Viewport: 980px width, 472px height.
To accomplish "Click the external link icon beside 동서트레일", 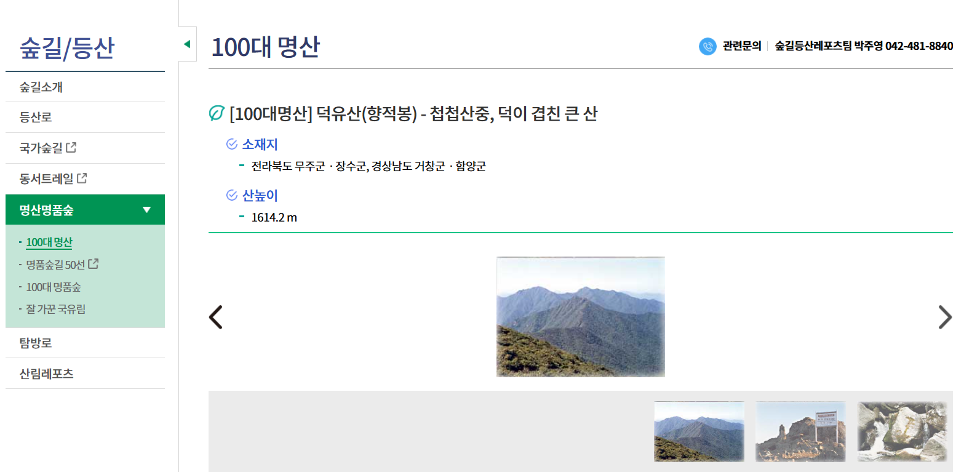I will coord(82,178).
